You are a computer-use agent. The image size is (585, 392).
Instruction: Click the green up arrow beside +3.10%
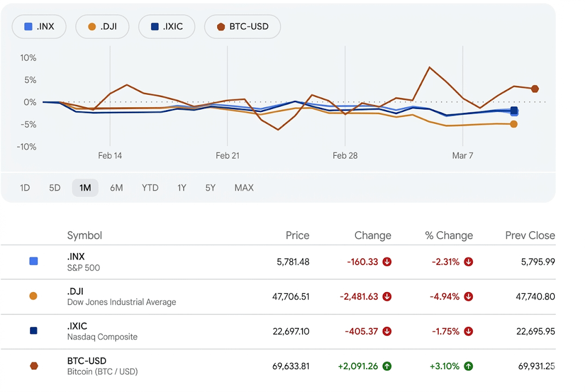(468, 366)
